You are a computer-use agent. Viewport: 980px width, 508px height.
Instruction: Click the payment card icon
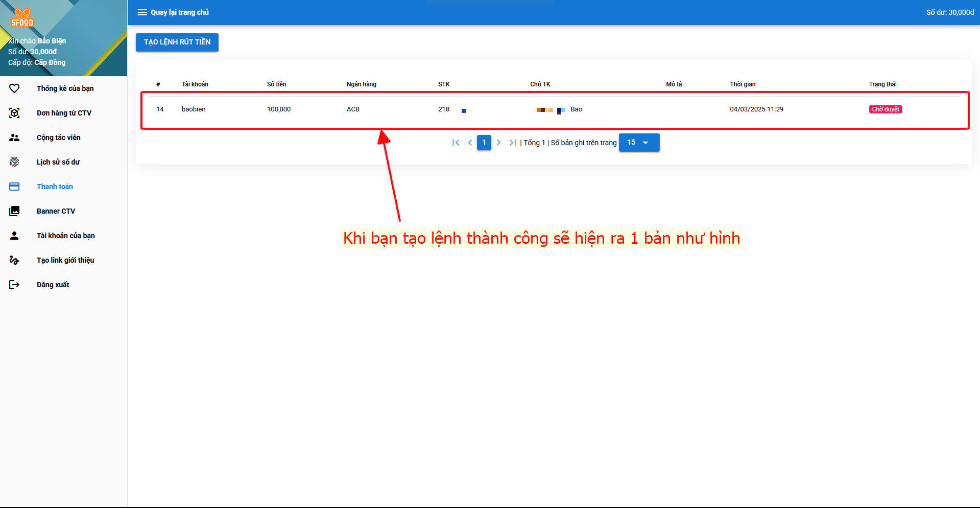point(14,187)
